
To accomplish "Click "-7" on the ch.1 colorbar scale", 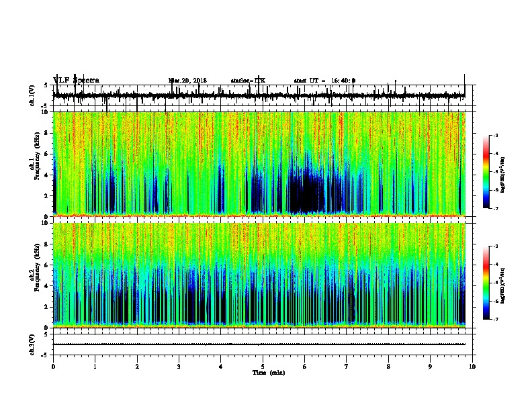I will 496,208.
